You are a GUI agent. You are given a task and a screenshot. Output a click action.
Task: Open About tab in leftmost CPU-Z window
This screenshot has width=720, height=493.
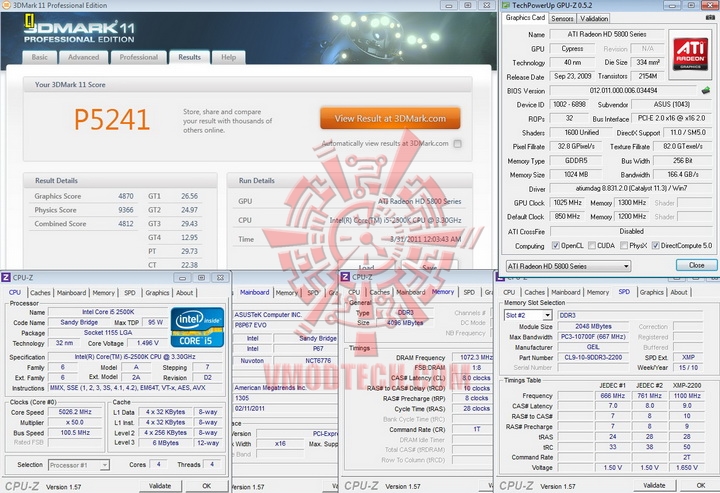185,292
